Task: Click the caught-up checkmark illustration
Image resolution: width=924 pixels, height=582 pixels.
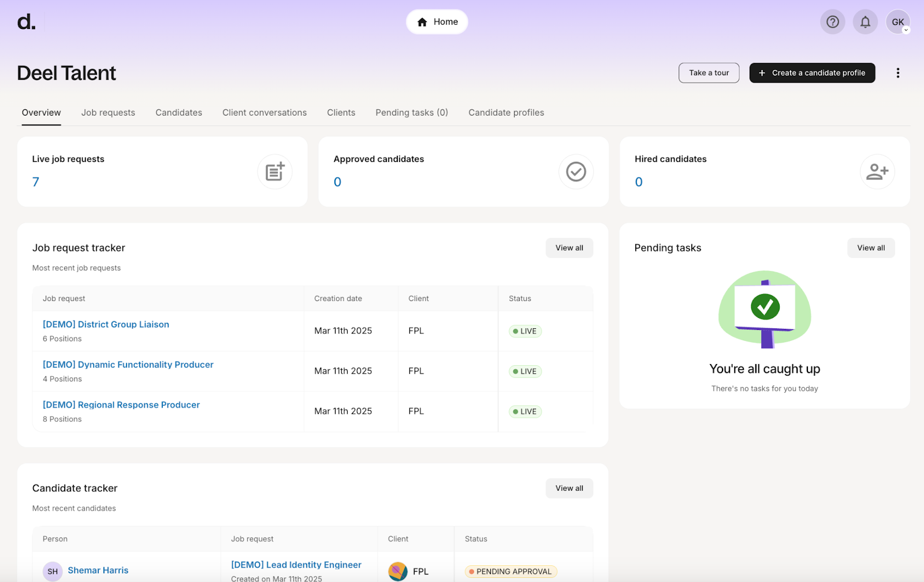Action: point(765,309)
